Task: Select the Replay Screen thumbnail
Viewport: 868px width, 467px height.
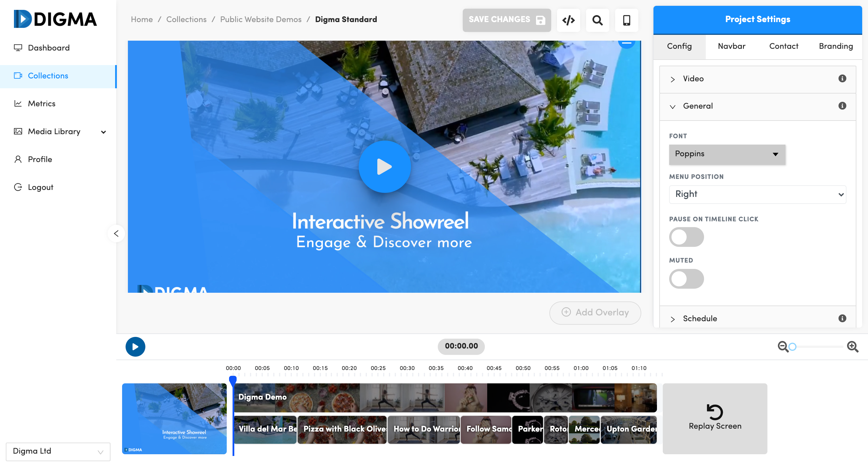Action: (714, 418)
